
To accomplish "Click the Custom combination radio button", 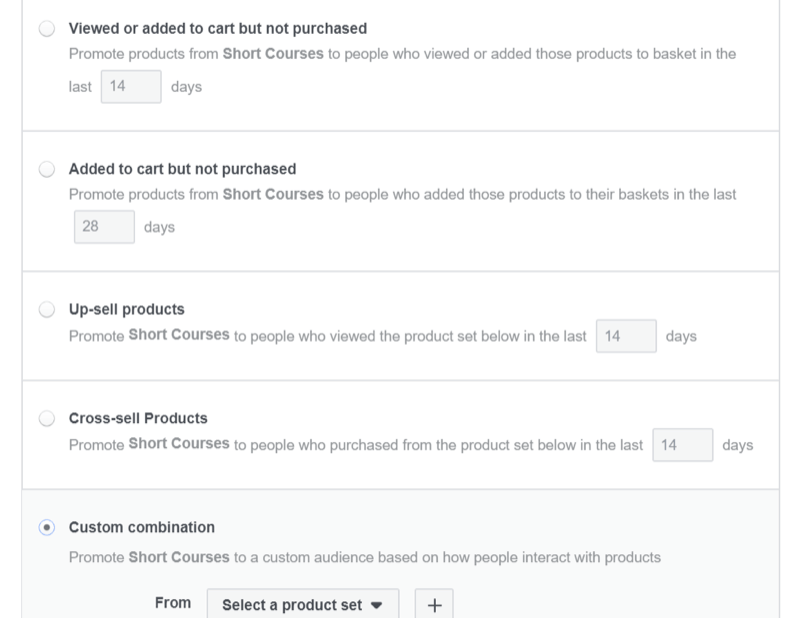I will click(47, 527).
